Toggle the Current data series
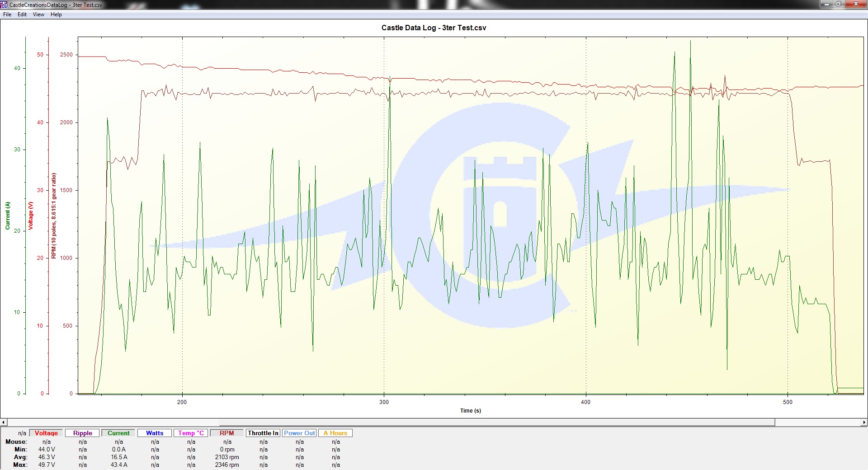 click(118, 433)
